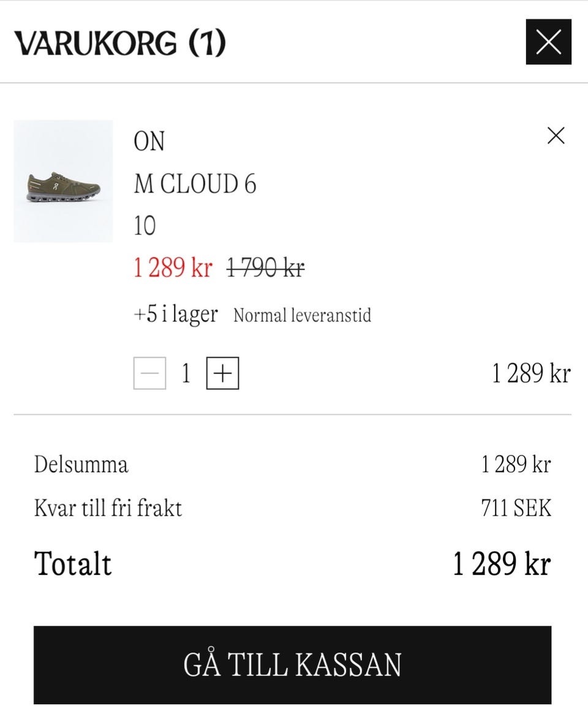588x714 pixels.
Task: Click the bold Totalt label
Action: tap(73, 563)
